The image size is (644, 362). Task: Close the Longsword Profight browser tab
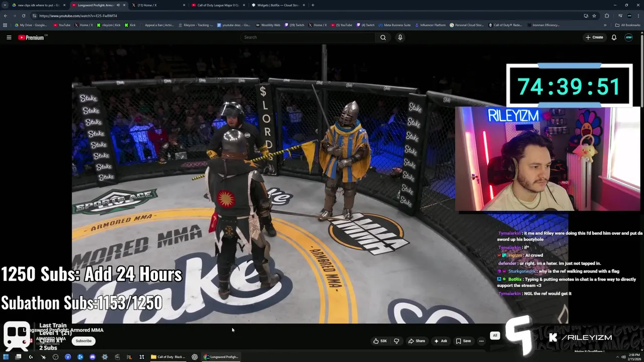tap(124, 5)
